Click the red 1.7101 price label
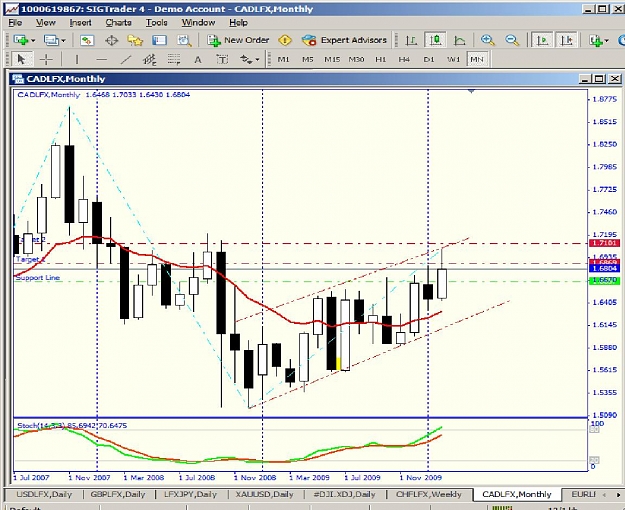The width and height of the screenshot is (625, 510). tap(604, 243)
